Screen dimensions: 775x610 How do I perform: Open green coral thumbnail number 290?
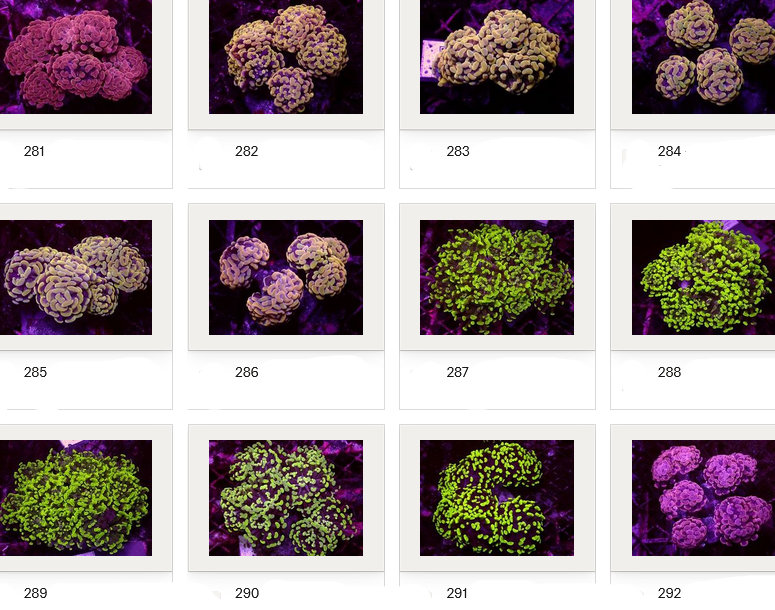click(286, 498)
